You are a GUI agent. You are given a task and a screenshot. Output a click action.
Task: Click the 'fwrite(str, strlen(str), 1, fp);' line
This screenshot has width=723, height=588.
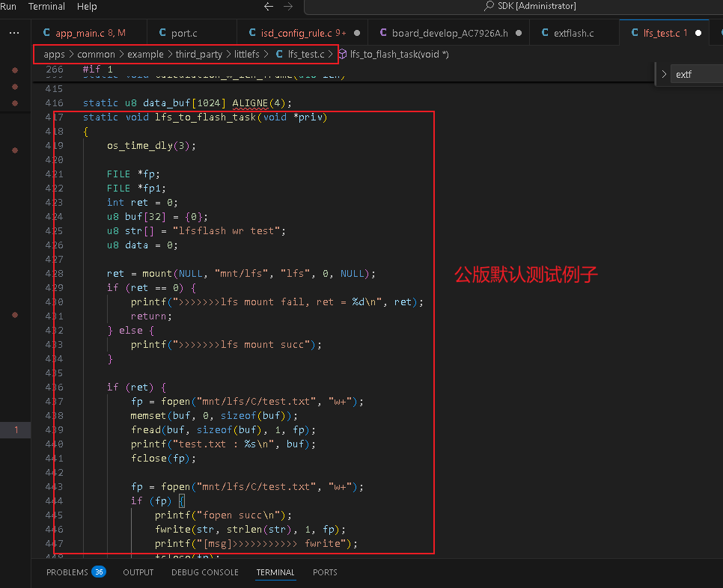(251, 530)
